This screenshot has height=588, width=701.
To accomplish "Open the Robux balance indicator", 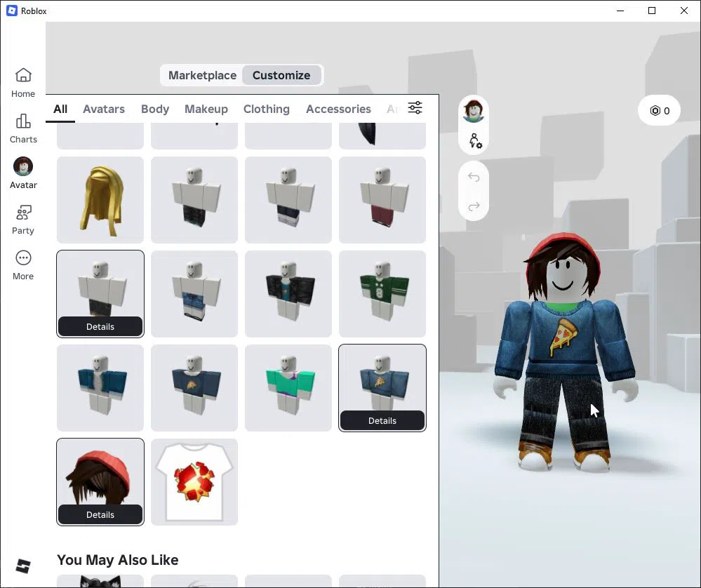I will point(660,110).
